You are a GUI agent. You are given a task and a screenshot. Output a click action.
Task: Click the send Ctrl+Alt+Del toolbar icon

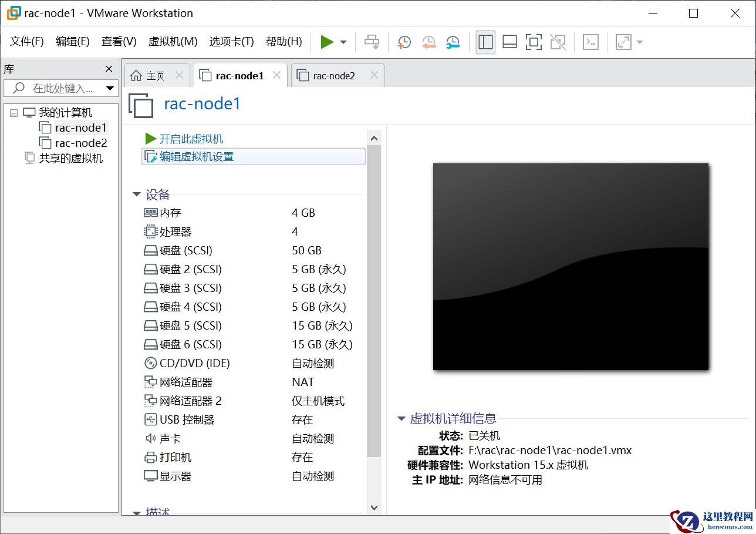pyautogui.click(x=372, y=42)
